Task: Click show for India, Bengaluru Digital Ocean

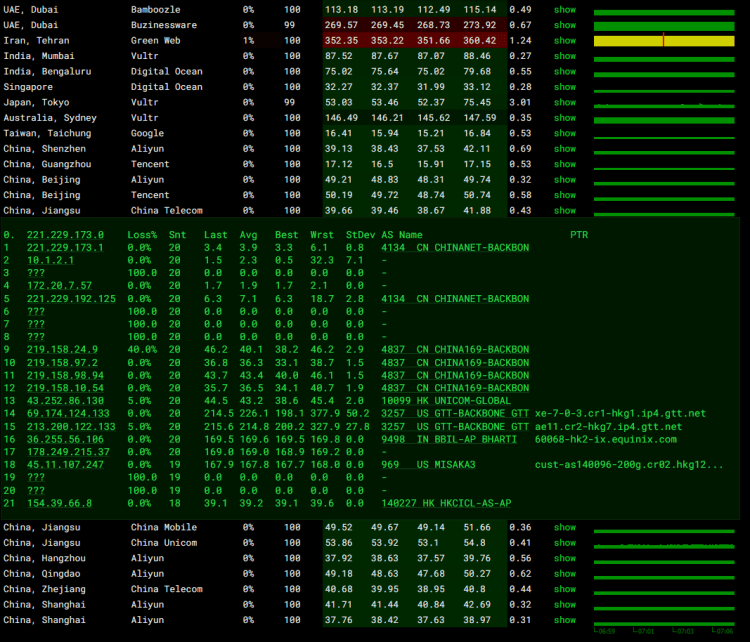Action: 565,72
